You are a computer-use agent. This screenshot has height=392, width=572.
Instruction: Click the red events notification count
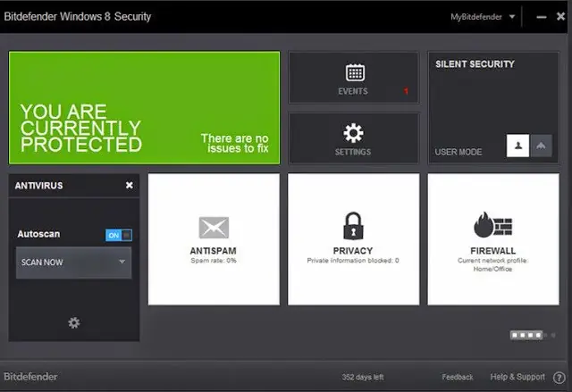point(406,91)
